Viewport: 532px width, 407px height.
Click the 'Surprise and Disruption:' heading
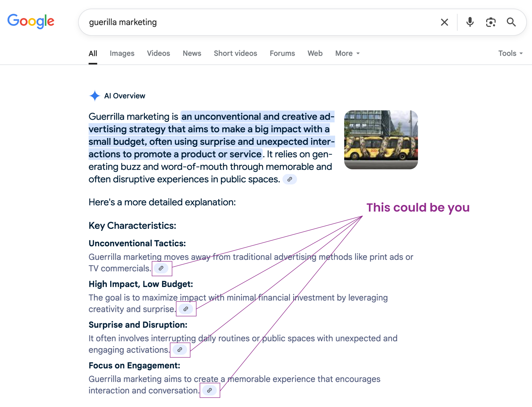tap(138, 325)
